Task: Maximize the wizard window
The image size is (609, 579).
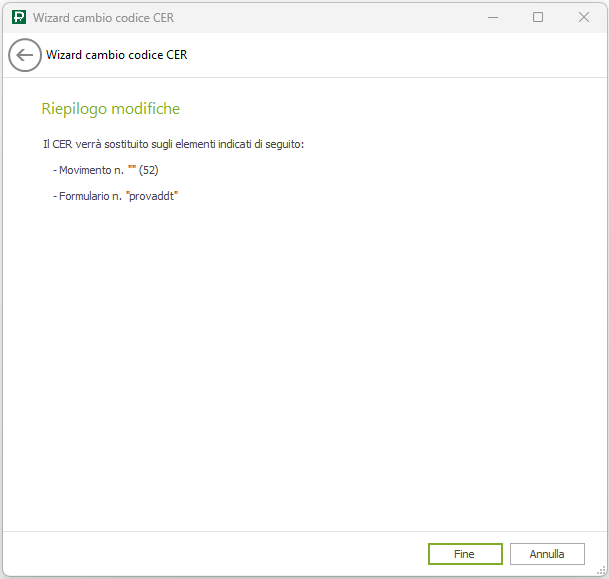Action: pyautogui.click(x=538, y=17)
